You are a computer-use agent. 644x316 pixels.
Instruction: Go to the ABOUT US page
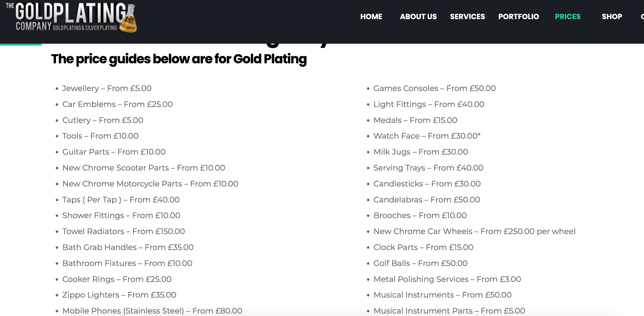(418, 16)
